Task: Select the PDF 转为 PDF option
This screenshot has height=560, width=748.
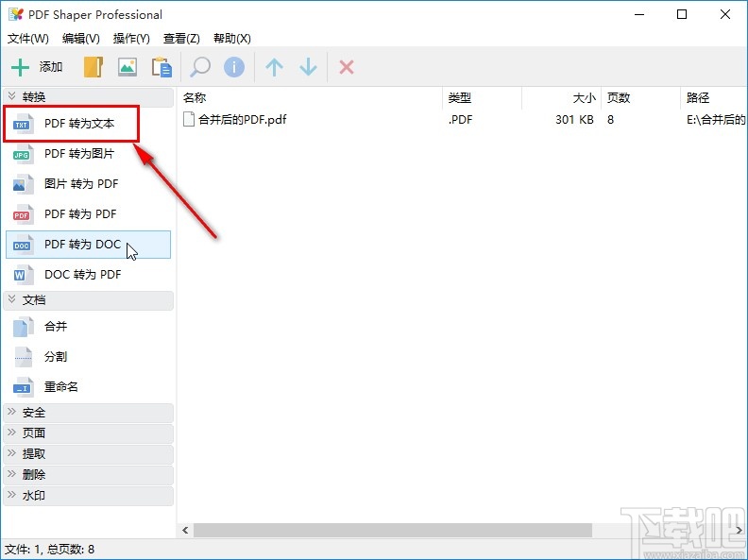Action: click(88, 214)
